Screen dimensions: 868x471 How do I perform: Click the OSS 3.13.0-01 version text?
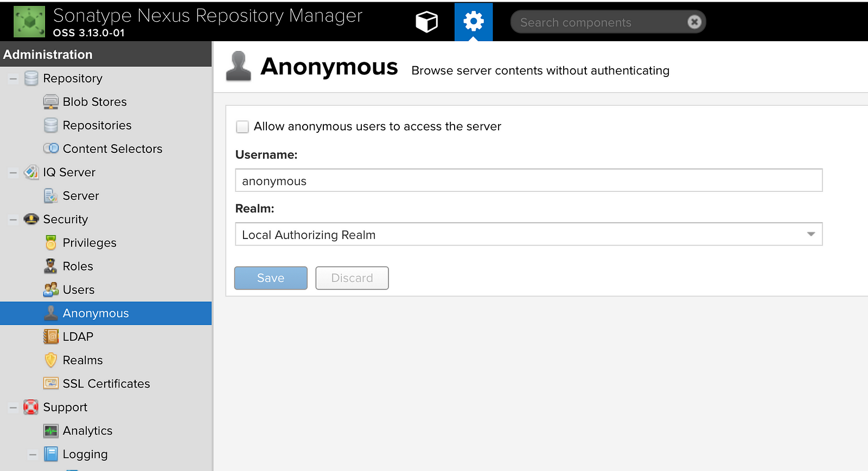click(x=89, y=33)
